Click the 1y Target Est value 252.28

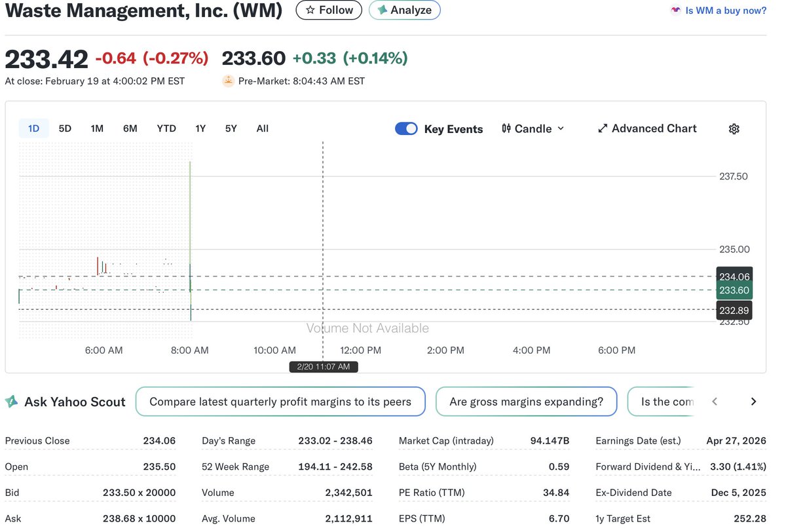[x=750, y=518]
